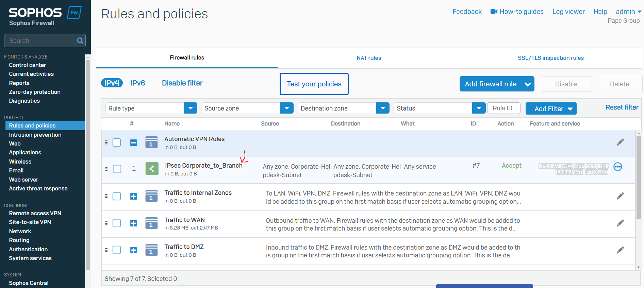Screen dimensions: 644x288
Task: Click Traffic to DMZ group icon
Action: tap(151, 250)
